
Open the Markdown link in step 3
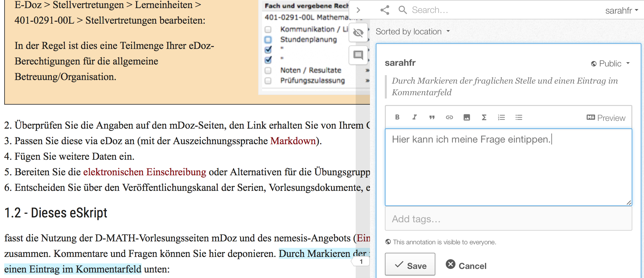[x=293, y=141]
